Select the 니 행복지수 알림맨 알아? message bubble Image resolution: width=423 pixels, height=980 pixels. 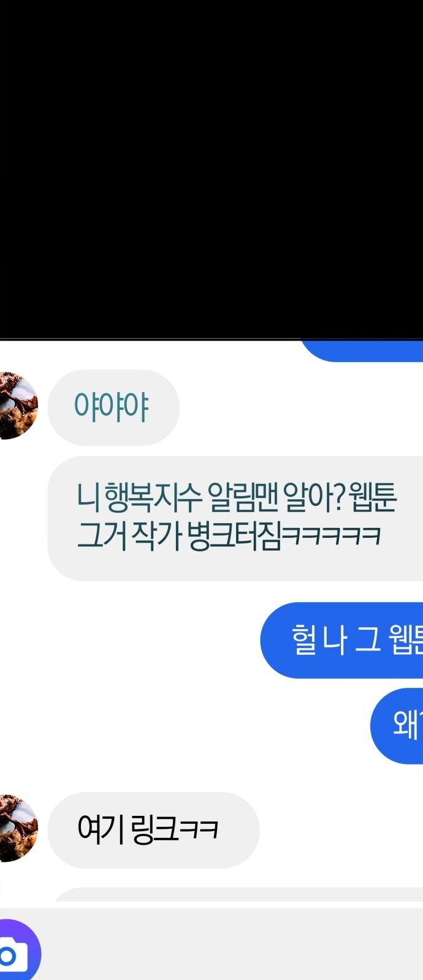[235, 518]
